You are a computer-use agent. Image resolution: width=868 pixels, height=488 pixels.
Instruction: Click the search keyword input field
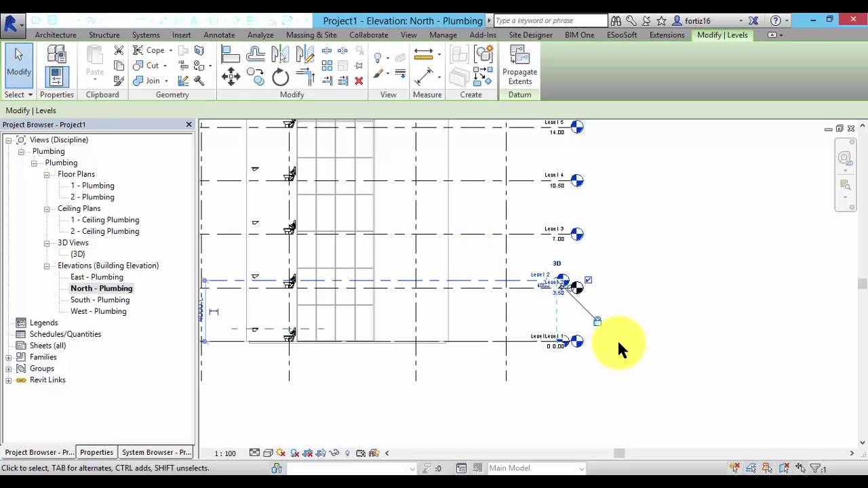551,21
